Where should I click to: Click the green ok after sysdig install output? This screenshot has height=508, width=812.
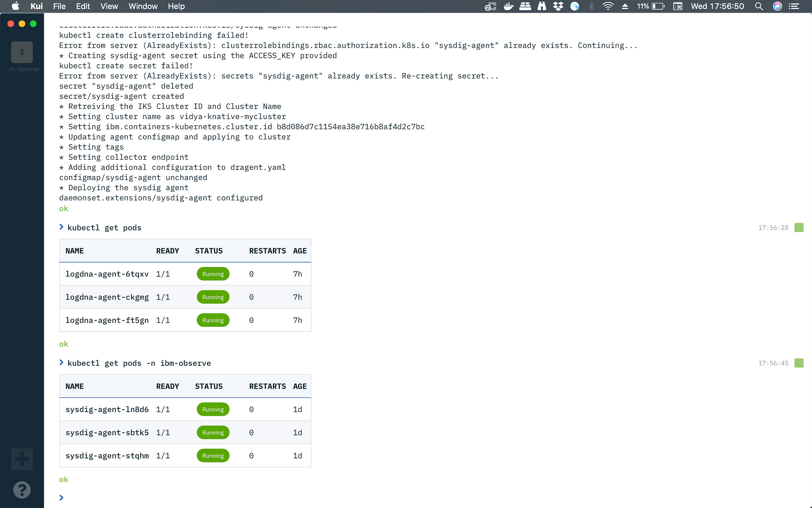64,208
